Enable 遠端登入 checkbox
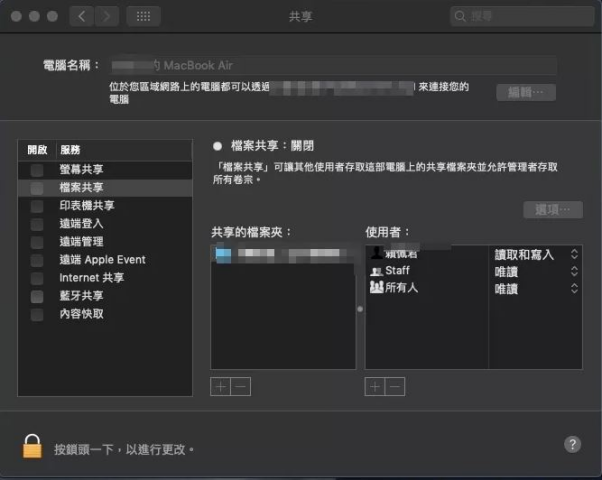 click(x=37, y=224)
